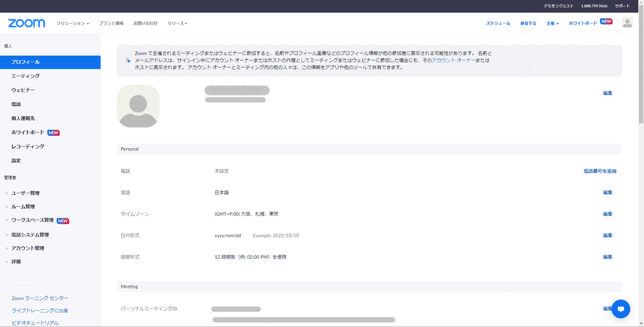This screenshot has height=327, width=644.
Task: Click 参加する in the header
Action: tap(528, 24)
